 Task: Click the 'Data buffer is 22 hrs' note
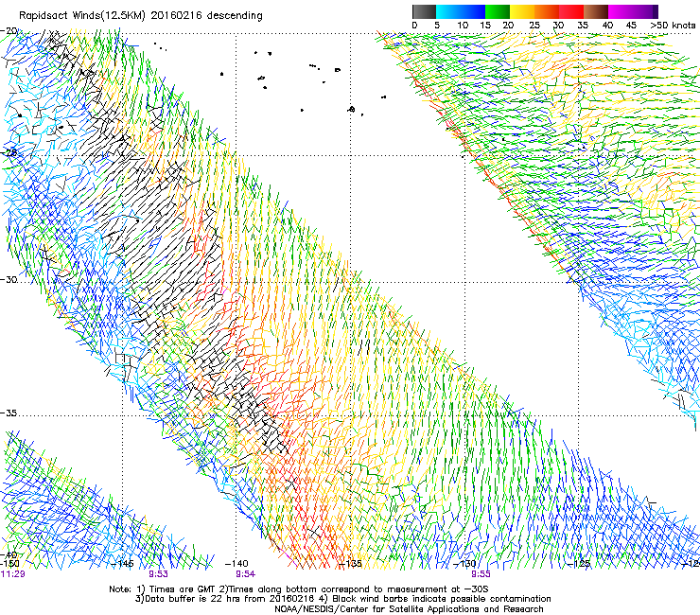tap(225, 599)
